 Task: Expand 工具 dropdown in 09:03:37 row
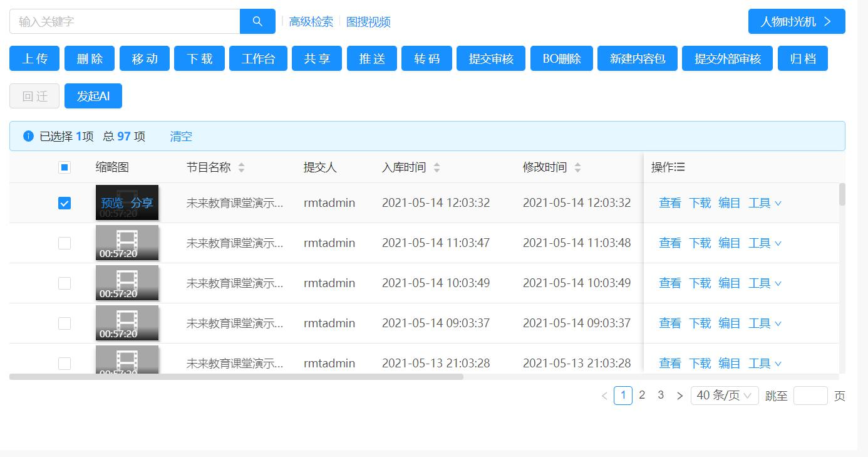pyautogui.click(x=765, y=323)
